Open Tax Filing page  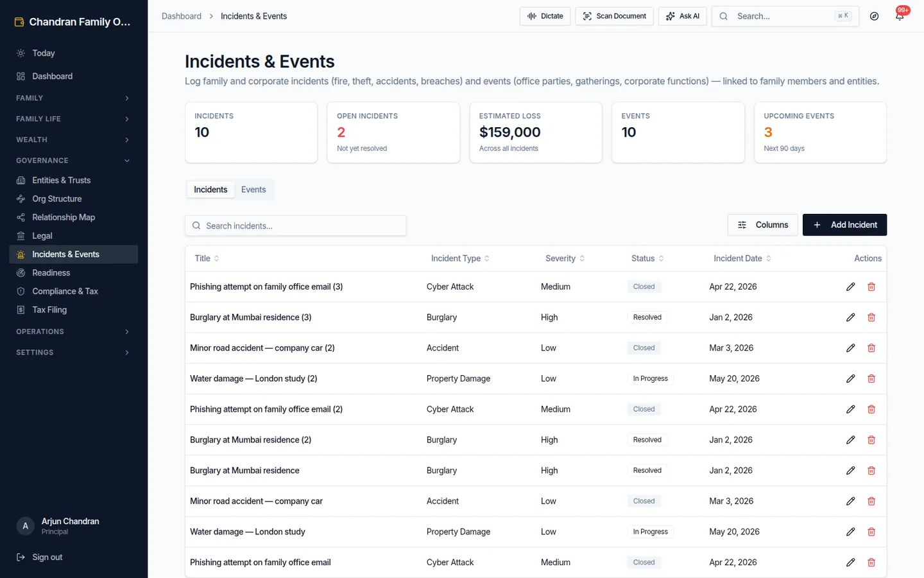pyautogui.click(x=74, y=310)
